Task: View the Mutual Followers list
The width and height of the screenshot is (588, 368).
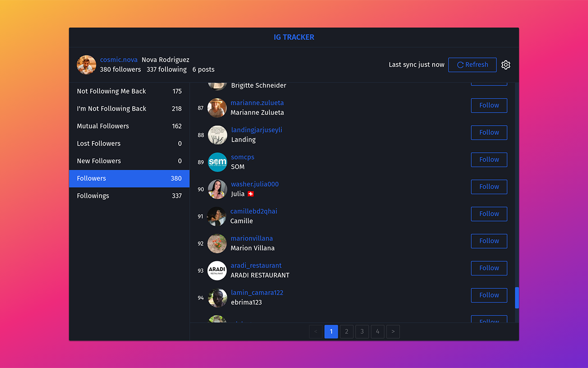Action: tap(129, 126)
